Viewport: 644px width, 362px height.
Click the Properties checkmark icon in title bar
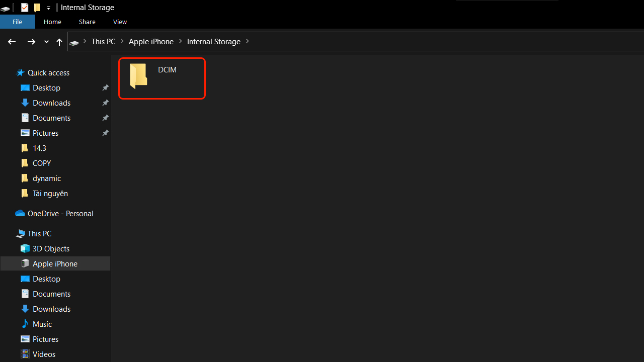click(x=25, y=8)
